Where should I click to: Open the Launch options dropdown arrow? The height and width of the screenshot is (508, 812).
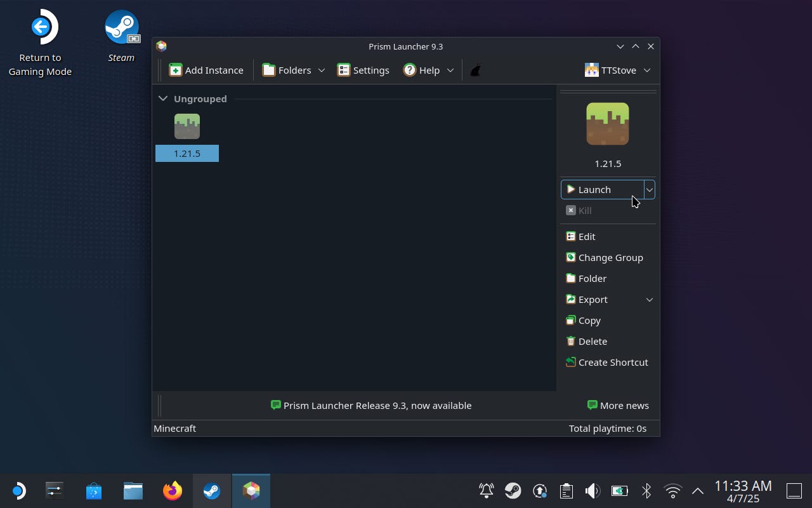(x=649, y=189)
